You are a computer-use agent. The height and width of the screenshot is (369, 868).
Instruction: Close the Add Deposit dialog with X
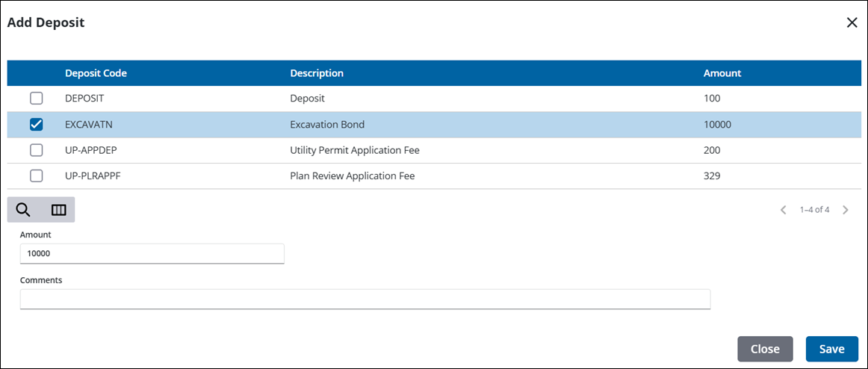pos(852,22)
